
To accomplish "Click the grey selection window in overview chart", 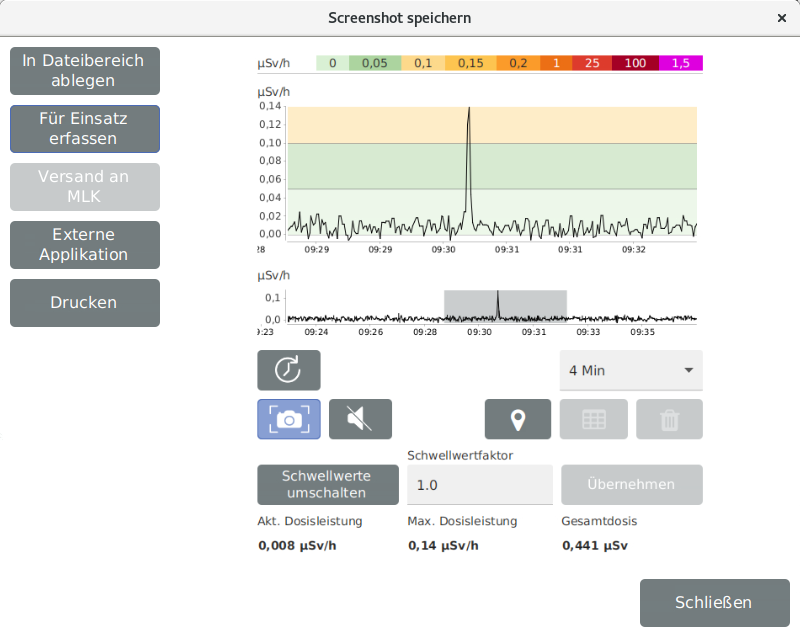I will [x=505, y=306].
